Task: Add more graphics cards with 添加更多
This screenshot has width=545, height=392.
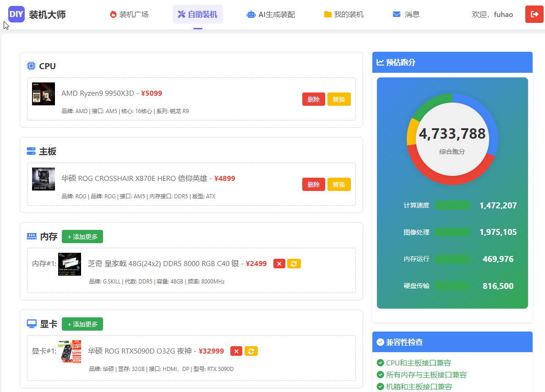Action: 82,324
